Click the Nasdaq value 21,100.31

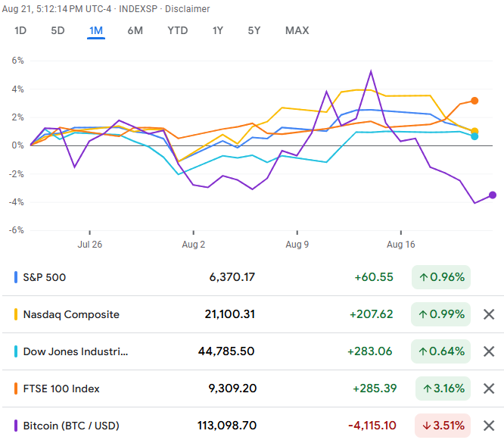(230, 314)
